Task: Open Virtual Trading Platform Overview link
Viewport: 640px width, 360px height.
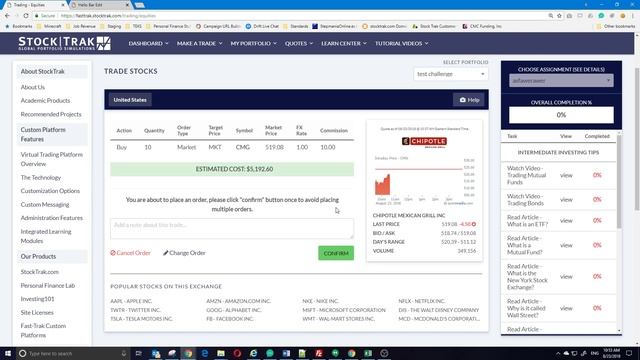Action: 51,159
